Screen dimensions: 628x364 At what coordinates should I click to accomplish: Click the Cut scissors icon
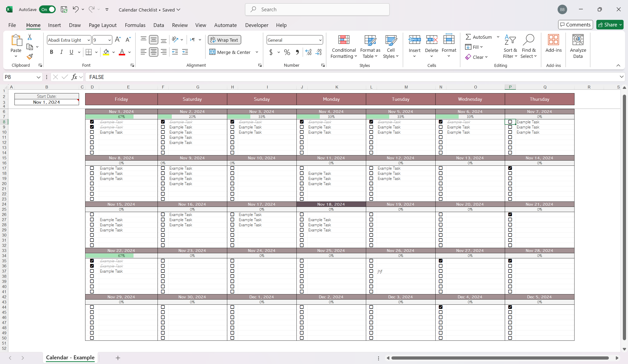[x=30, y=37]
